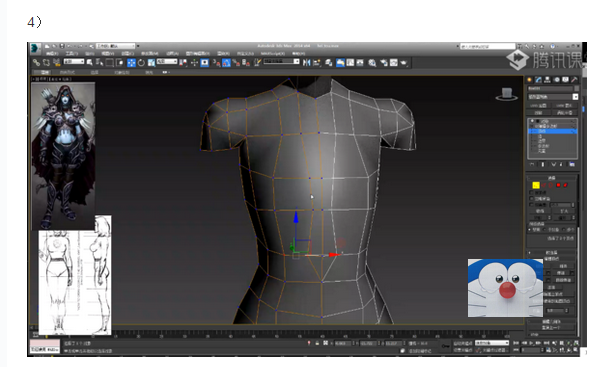Activate the Select Object tool
This screenshot has height=367, width=593.
tap(90, 62)
